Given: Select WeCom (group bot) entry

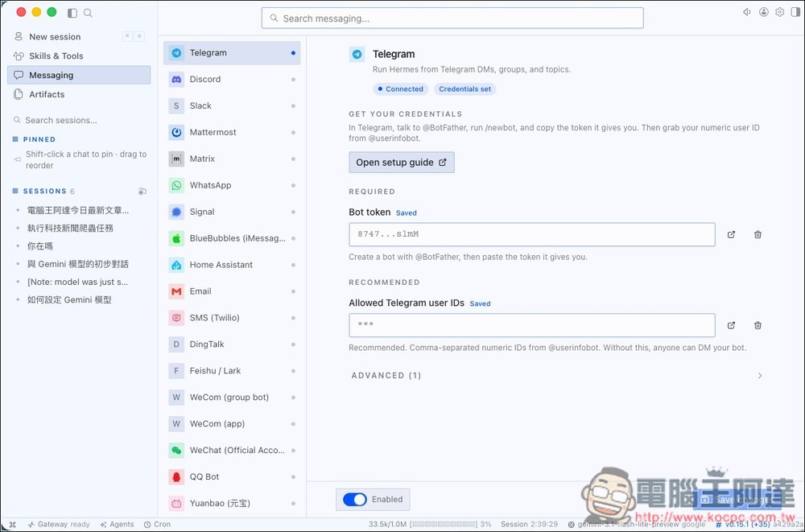Looking at the screenshot, I should (232, 397).
